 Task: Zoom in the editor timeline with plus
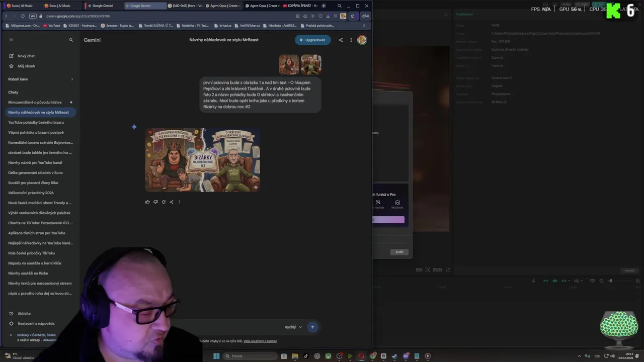[637, 281]
